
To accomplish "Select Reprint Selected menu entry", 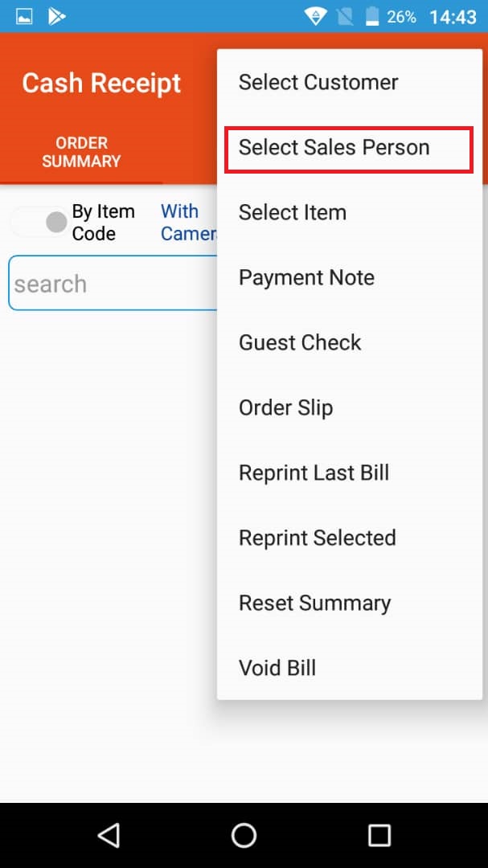I will [317, 538].
